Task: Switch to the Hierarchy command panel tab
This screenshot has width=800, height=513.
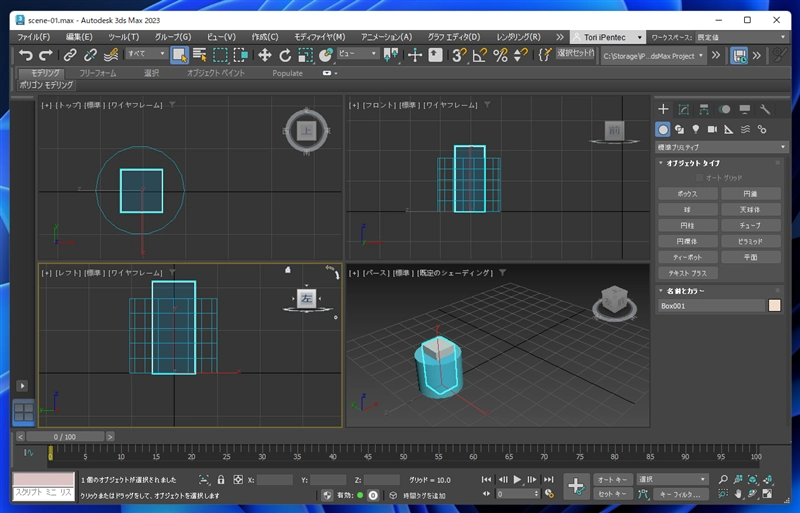Action: (x=704, y=109)
